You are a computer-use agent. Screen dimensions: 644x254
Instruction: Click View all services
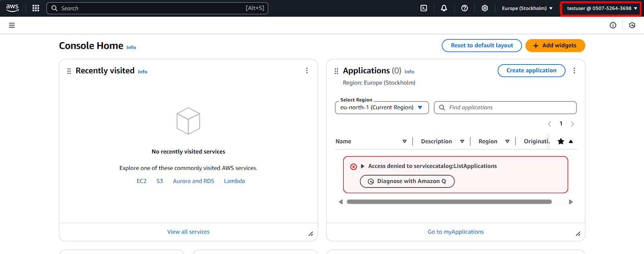coord(188,232)
